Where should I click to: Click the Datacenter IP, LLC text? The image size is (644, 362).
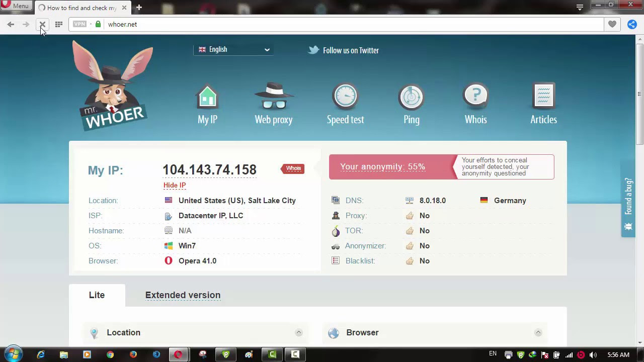[211, 215]
